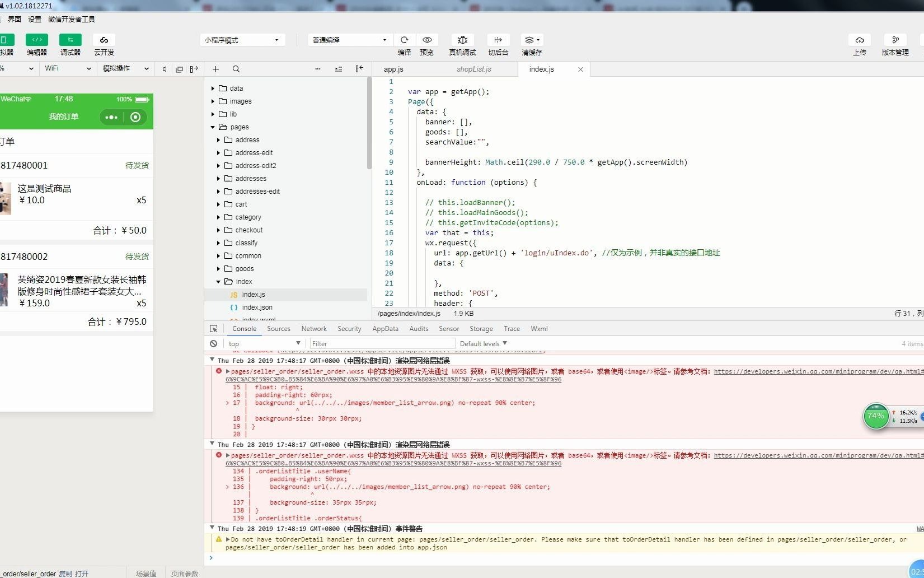Click 复制 page path link
Viewport: 924px width, 578px height.
click(x=65, y=574)
